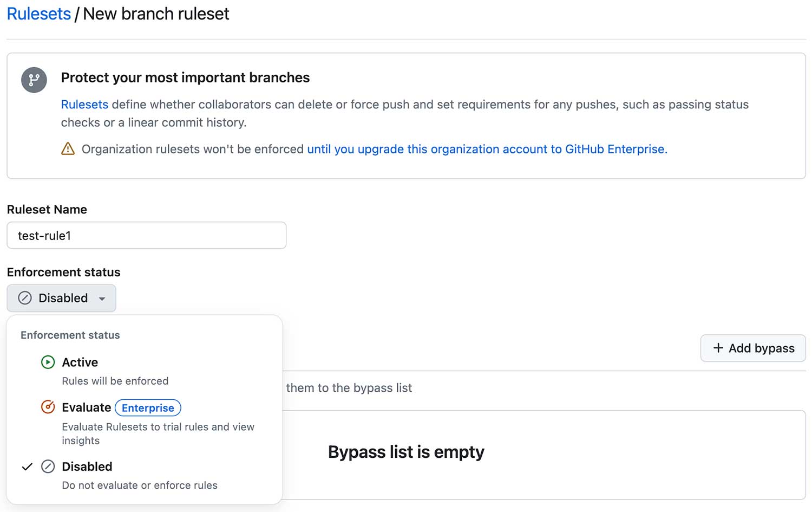Click the warning triangle icon
This screenshot has height=512, width=812.
(68, 149)
